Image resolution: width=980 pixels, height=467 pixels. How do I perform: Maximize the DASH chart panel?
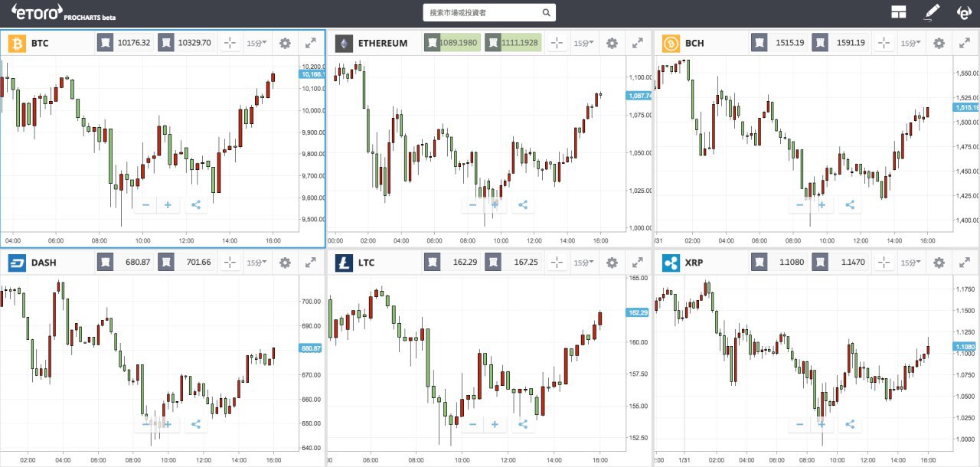(310, 263)
